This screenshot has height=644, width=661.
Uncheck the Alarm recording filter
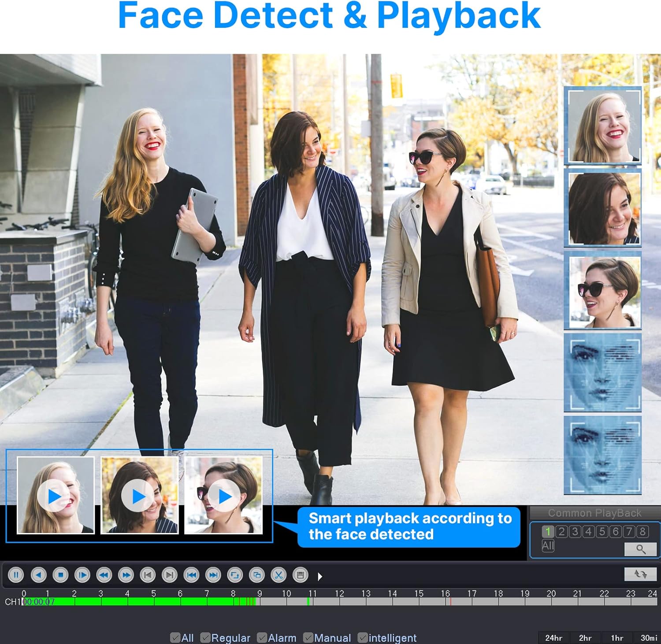263,638
